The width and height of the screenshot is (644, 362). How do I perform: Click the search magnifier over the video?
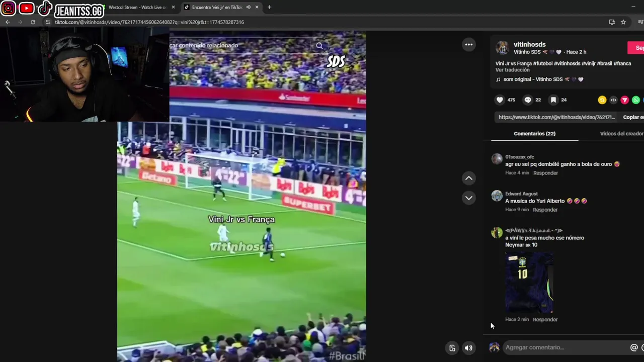point(319,46)
